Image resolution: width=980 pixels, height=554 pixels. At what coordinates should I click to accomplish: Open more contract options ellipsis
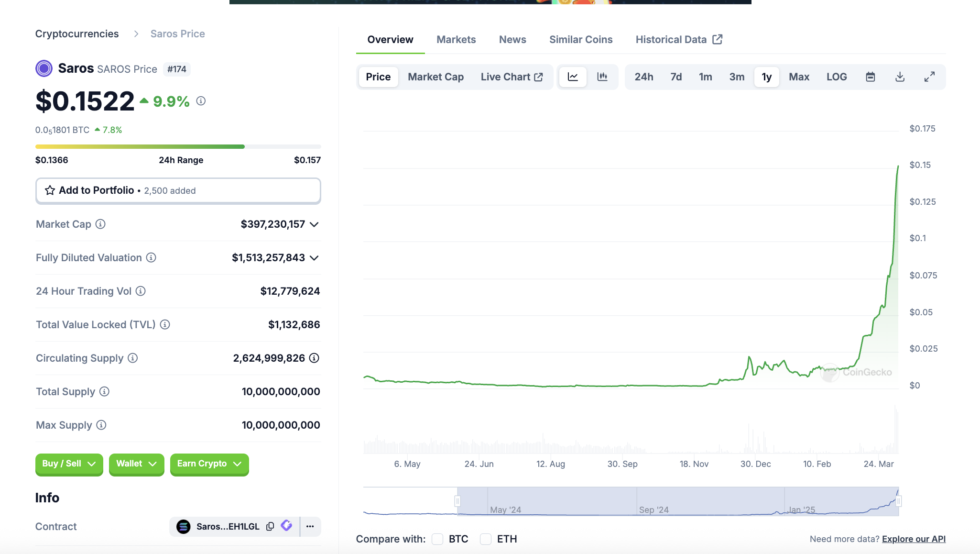click(310, 526)
